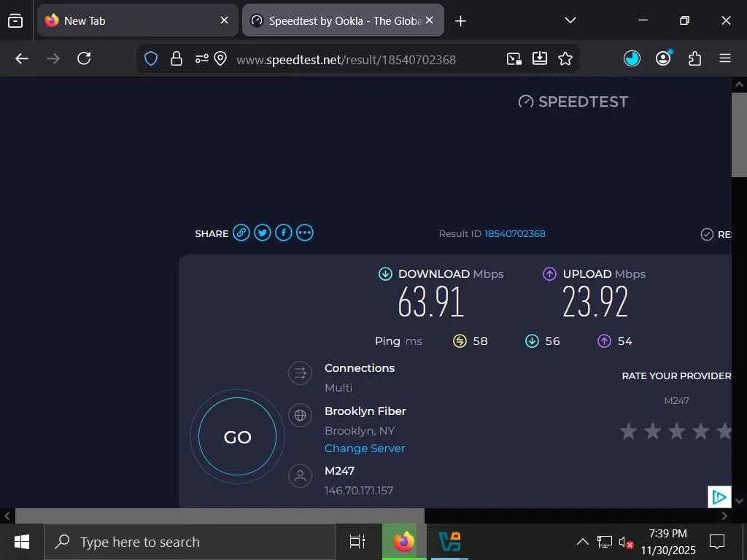
Task: Copy the share link icon
Action: [x=241, y=233]
